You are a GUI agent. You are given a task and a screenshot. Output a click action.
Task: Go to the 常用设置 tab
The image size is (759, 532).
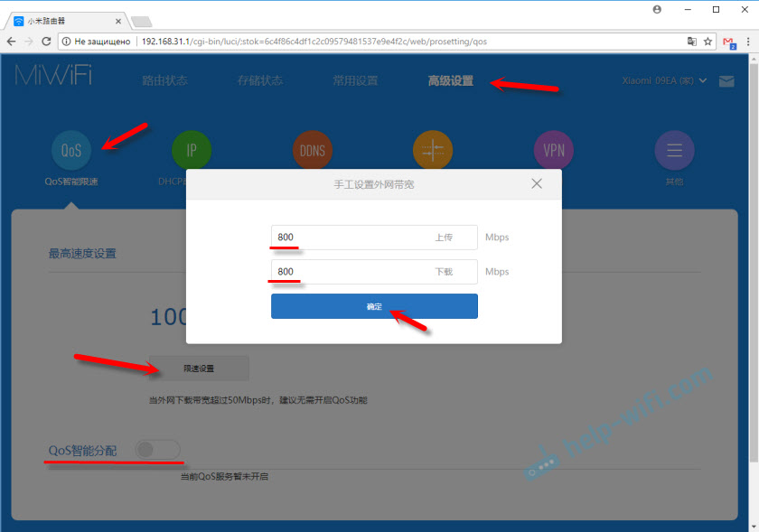(355, 80)
